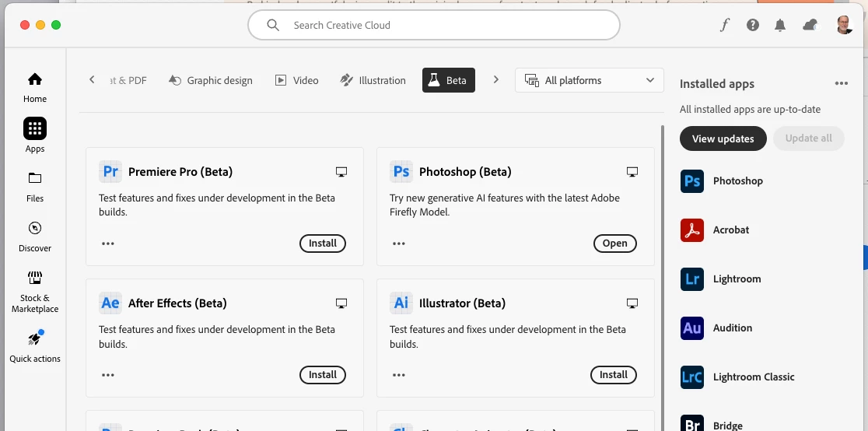Viewport: 868px width, 431px height.
Task: Open Stock & Marketplace in sidebar
Action: [x=35, y=290]
